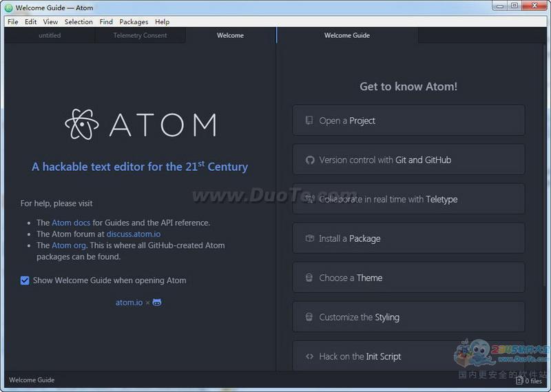The height and width of the screenshot is (392, 551).
Task: Click the 0 files status bar entry
Action: [529, 380]
